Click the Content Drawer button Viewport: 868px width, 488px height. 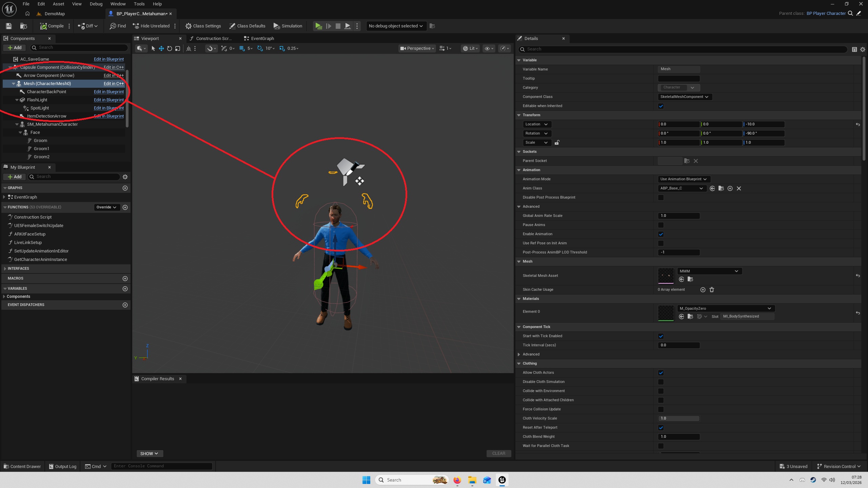tap(22, 467)
